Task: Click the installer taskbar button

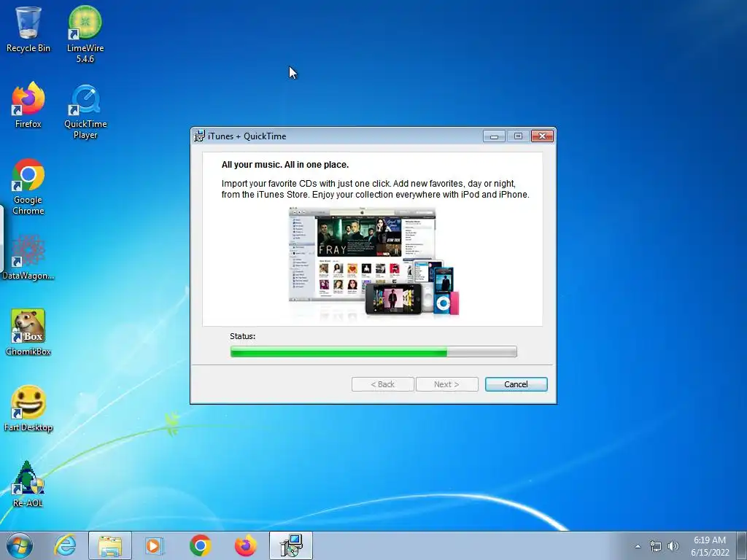Action: [x=290, y=545]
